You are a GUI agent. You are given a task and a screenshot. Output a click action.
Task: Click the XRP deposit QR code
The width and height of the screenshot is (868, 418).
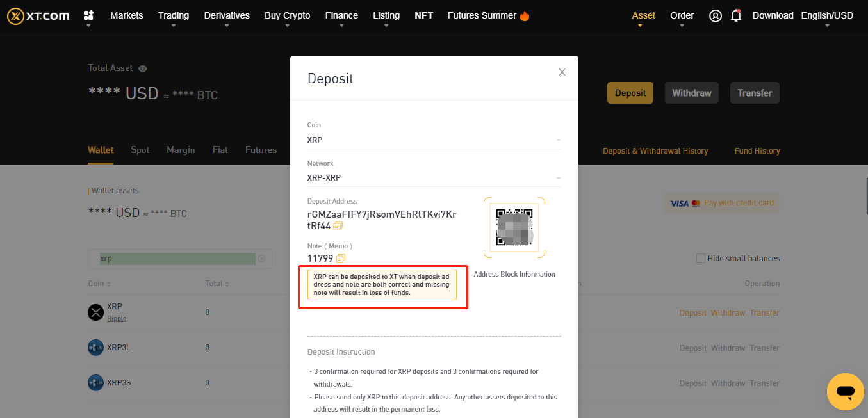(514, 227)
